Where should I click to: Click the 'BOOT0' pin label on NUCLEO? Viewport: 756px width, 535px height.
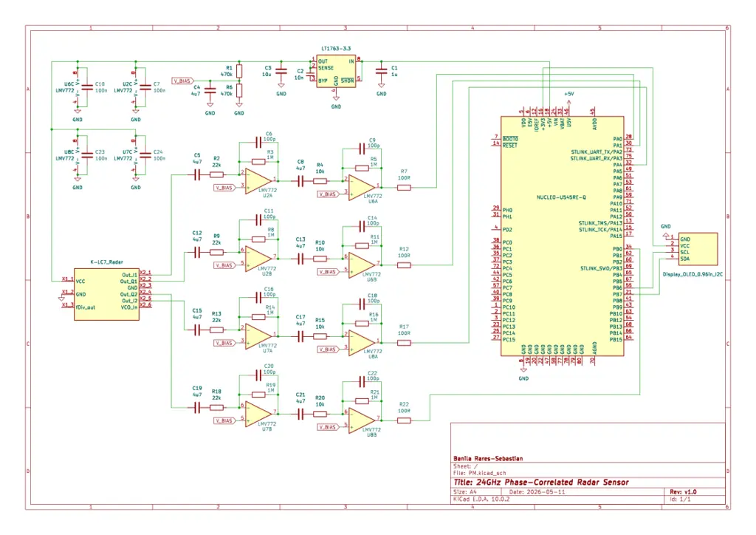tap(510, 139)
